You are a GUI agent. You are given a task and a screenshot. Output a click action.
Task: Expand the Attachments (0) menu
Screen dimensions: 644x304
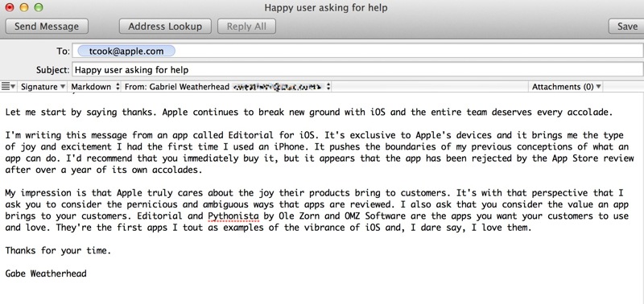pos(566,87)
